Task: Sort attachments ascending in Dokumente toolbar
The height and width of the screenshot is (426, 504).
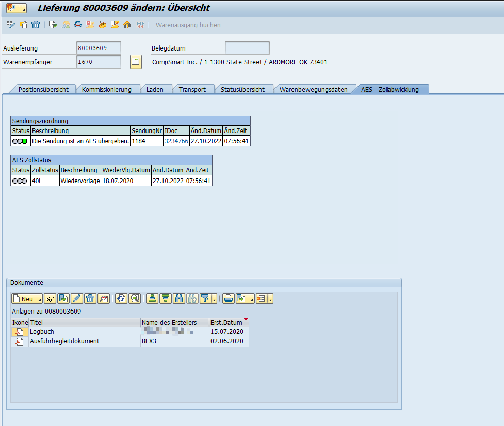Action: [x=152, y=299]
